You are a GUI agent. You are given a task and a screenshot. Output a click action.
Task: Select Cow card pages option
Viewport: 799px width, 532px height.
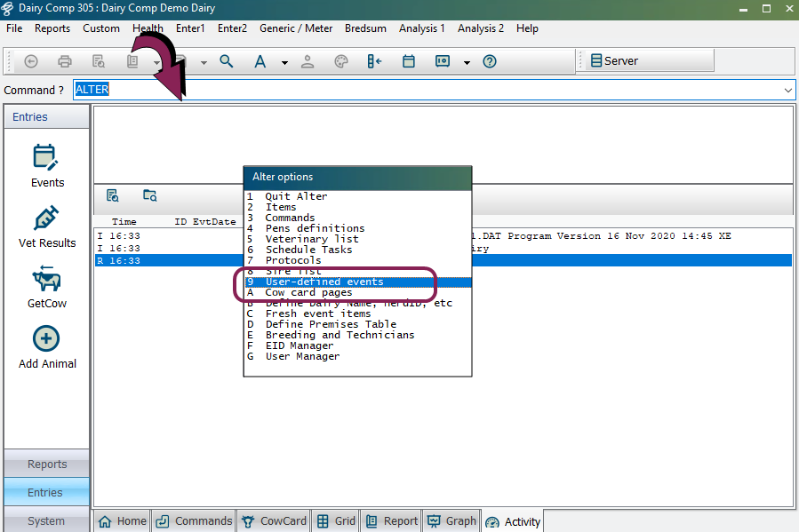(x=357, y=292)
